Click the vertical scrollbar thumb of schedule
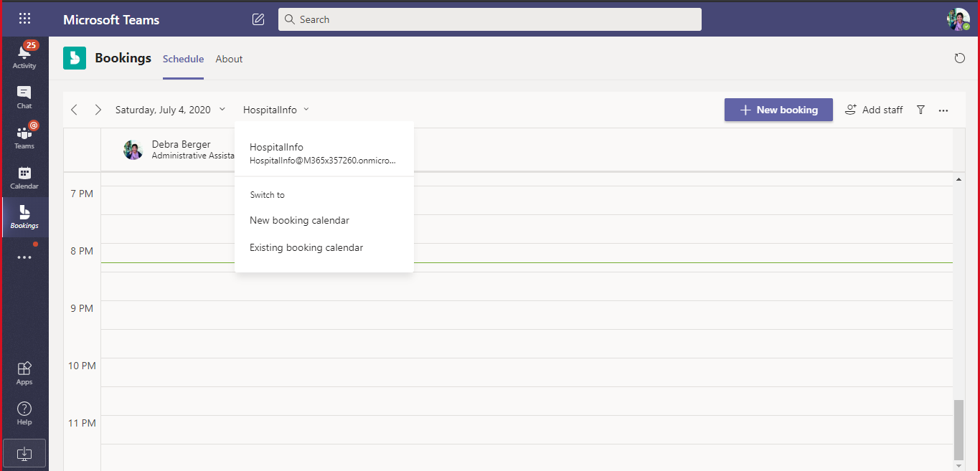This screenshot has width=980, height=471. point(958,429)
